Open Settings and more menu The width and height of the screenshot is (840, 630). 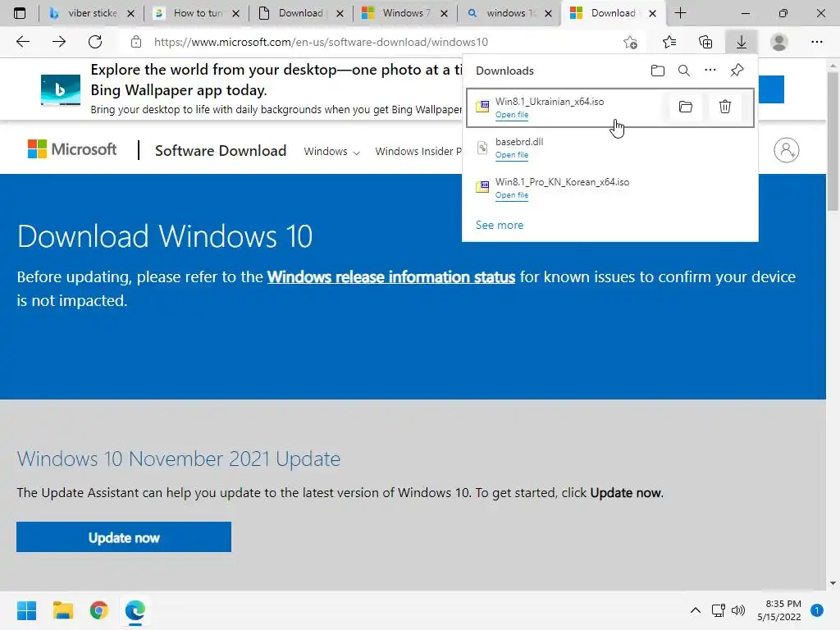click(x=816, y=42)
